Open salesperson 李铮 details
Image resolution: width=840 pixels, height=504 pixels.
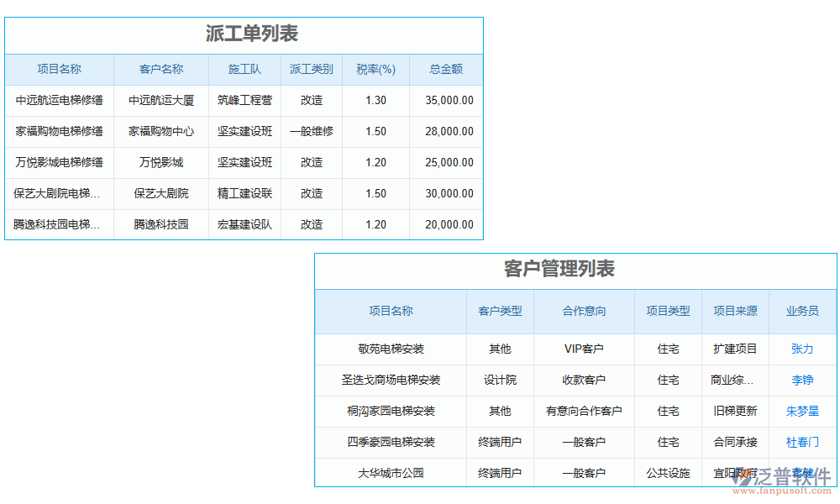click(801, 380)
